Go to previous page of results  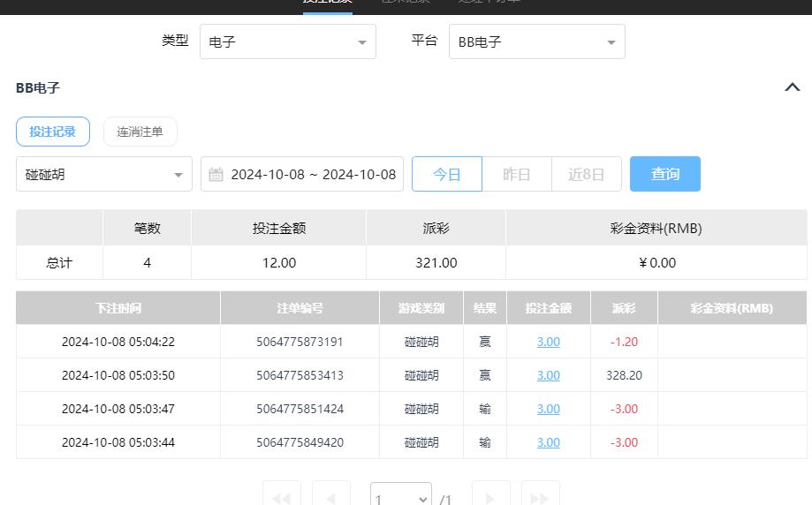pos(330,496)
